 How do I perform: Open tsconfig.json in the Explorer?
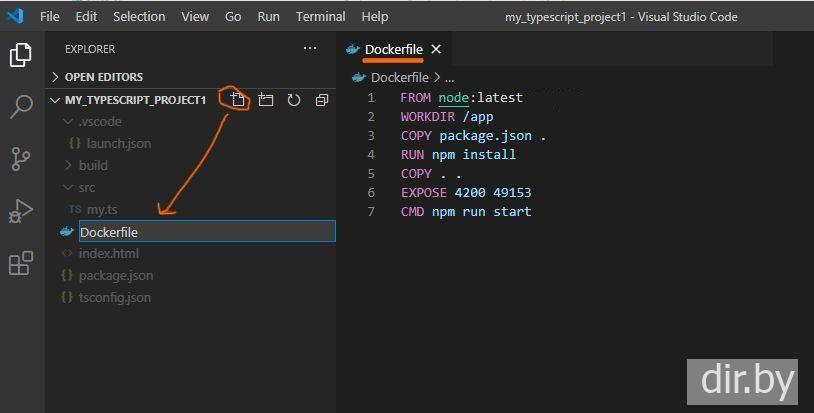(x=114, y=298)
